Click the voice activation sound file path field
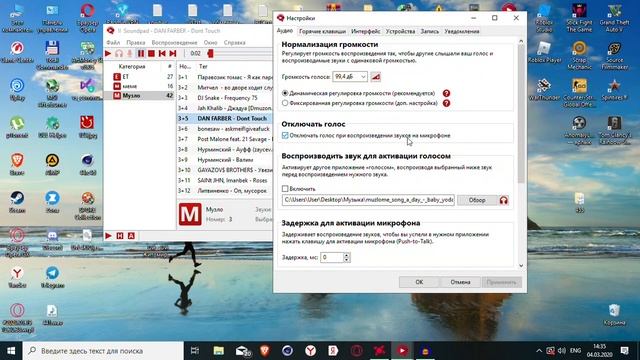The width and height of the screenshot is (640, 360). (368, 200)
